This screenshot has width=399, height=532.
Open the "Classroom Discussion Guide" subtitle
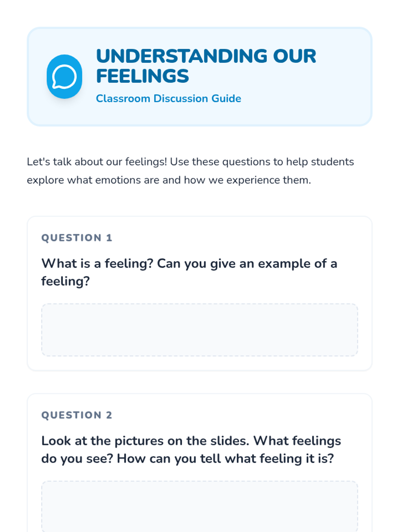(168, 98)
